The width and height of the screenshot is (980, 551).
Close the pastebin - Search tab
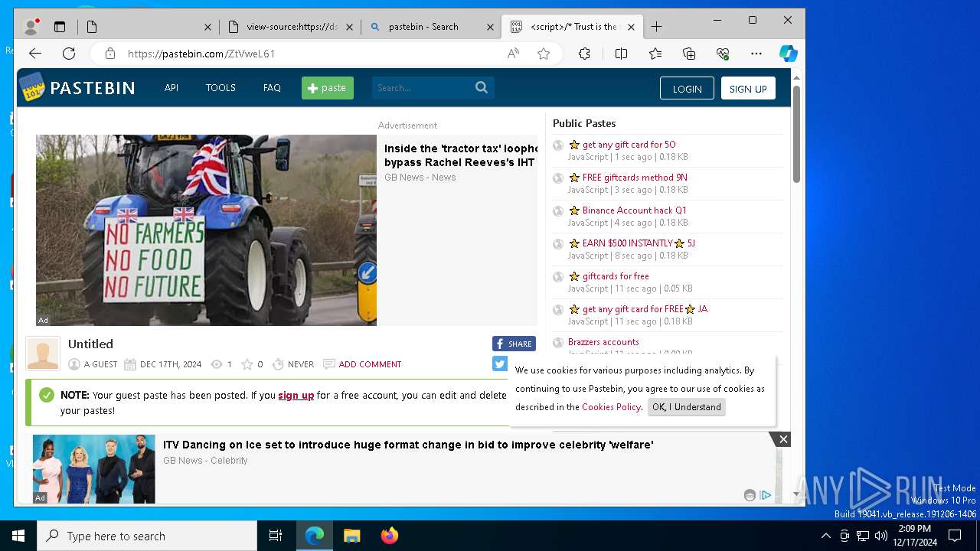tap(490, 27)
